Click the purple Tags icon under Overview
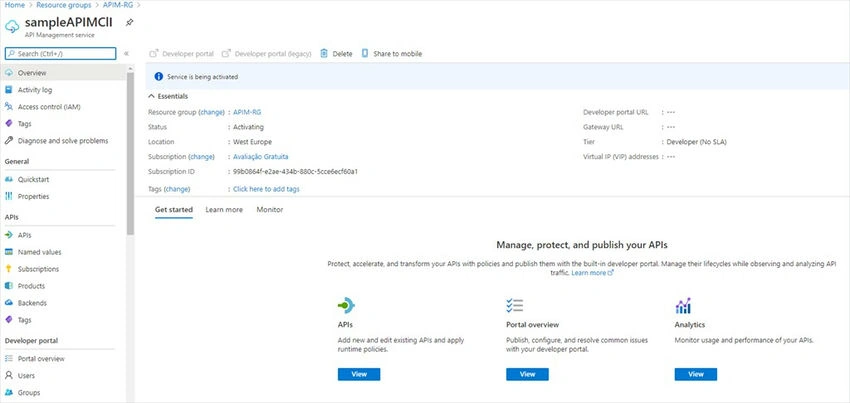 click(x=9, y=124)
